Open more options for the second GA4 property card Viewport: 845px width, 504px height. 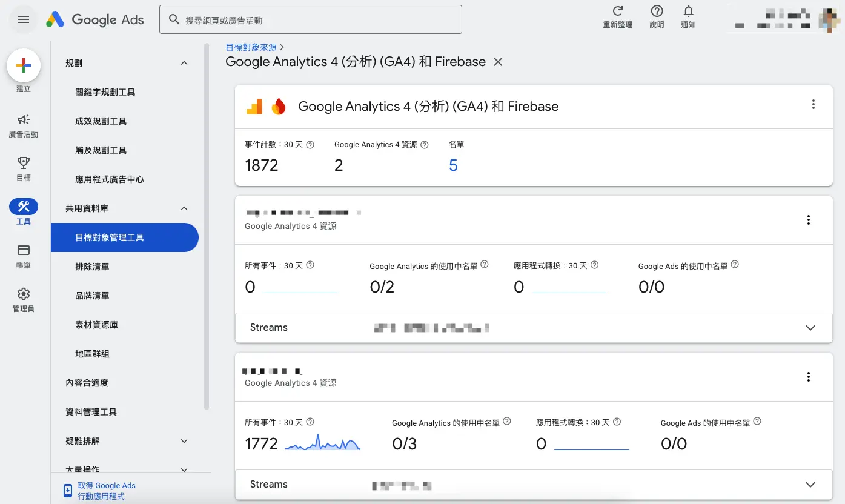click(809, 377)
